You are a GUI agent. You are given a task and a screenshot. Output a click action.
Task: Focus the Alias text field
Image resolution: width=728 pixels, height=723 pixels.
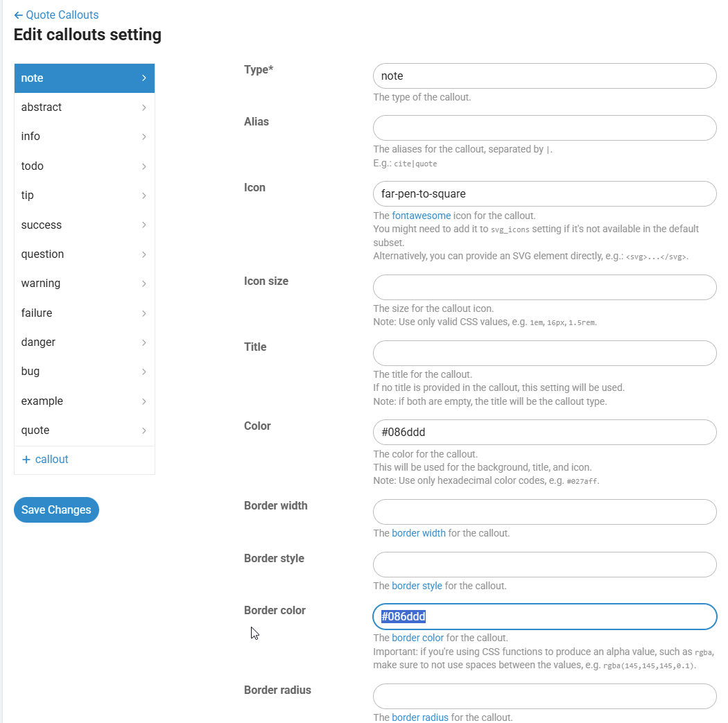(544, 128)
